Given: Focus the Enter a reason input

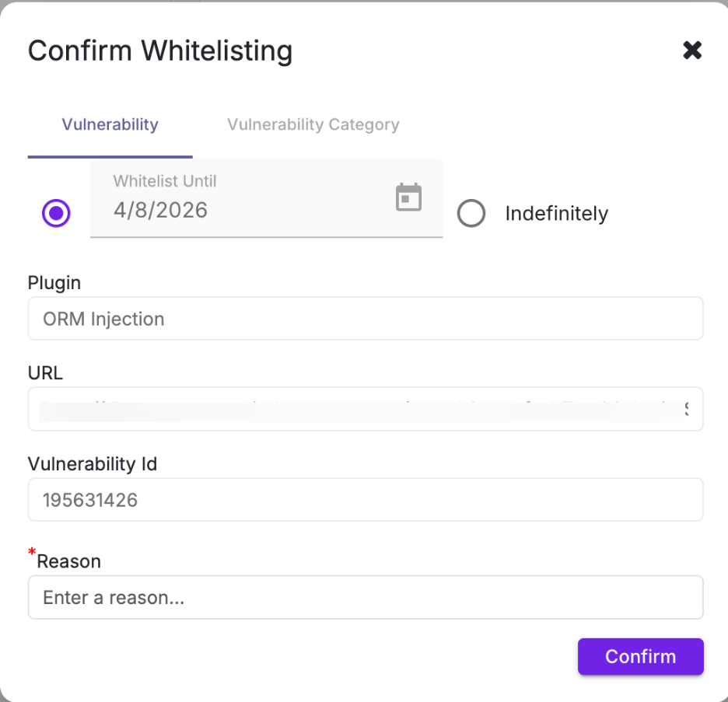Looking at the screenshot, I should click(x=366, y=598).
